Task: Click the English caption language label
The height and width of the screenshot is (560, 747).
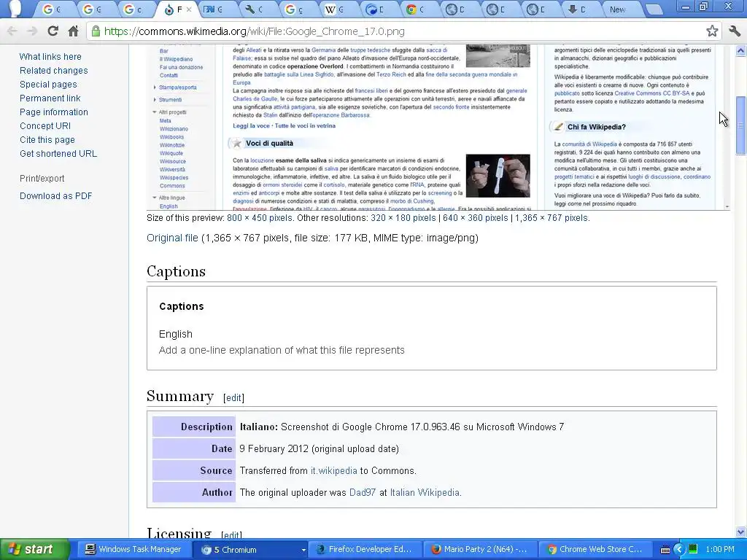Action: [176, 334]
